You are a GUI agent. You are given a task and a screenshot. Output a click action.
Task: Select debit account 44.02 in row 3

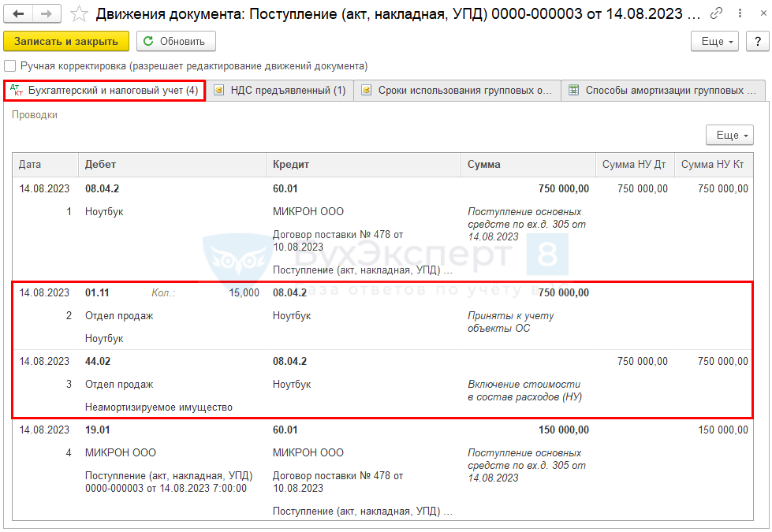click(x=98, y=361)
